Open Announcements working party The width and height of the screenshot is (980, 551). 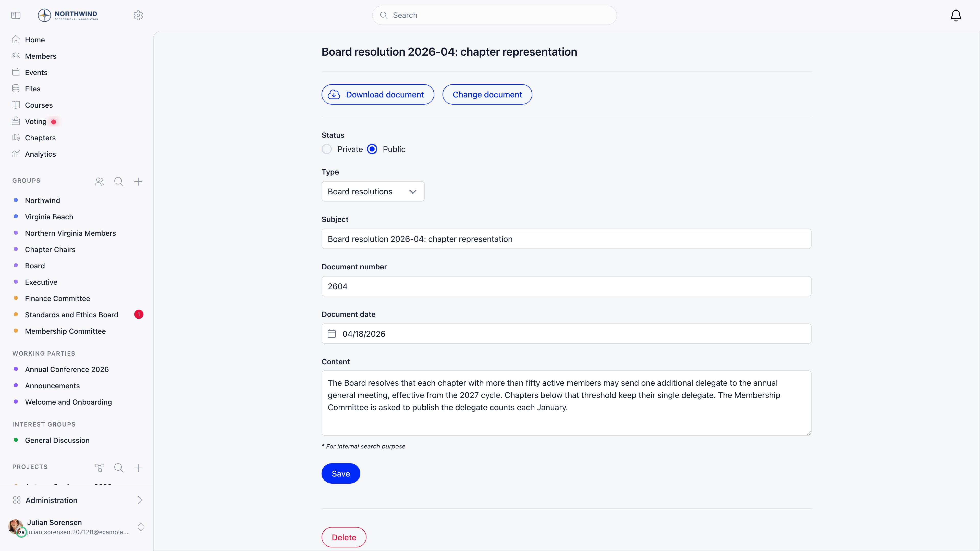pos(53,386)
